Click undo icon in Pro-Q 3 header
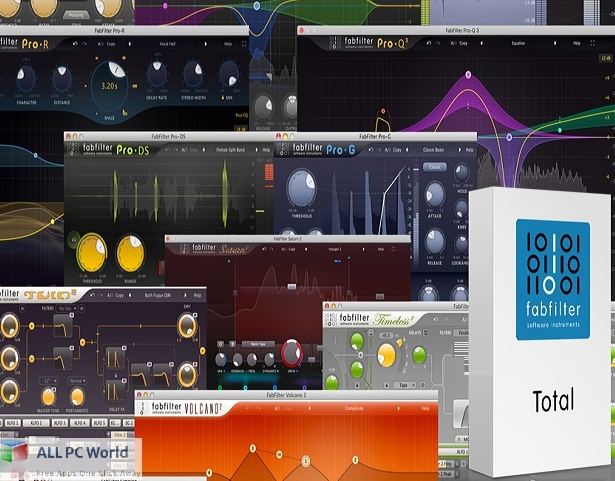The width and height of the screenshot is (615, 481). [x=429, y=43]
